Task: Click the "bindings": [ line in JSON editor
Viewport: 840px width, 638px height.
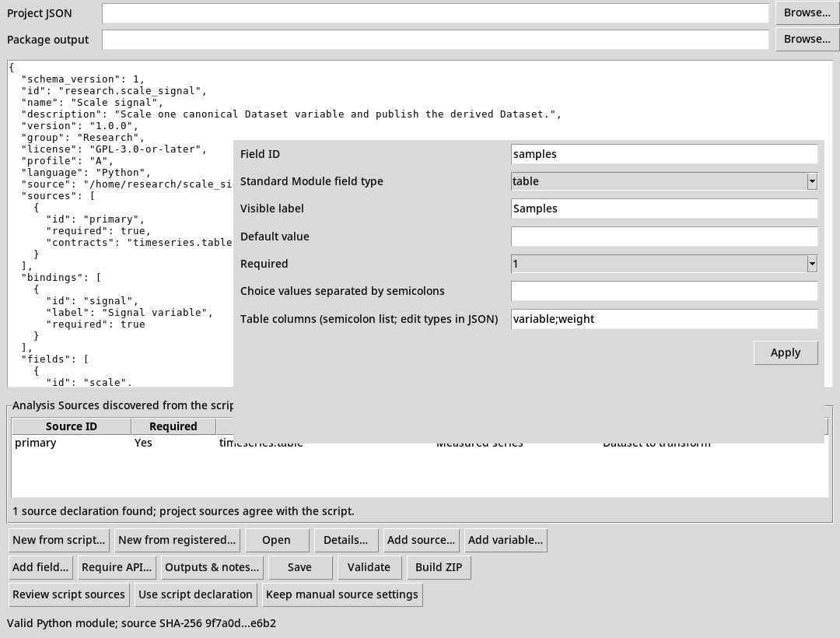Action: click(x=61, y=278)
